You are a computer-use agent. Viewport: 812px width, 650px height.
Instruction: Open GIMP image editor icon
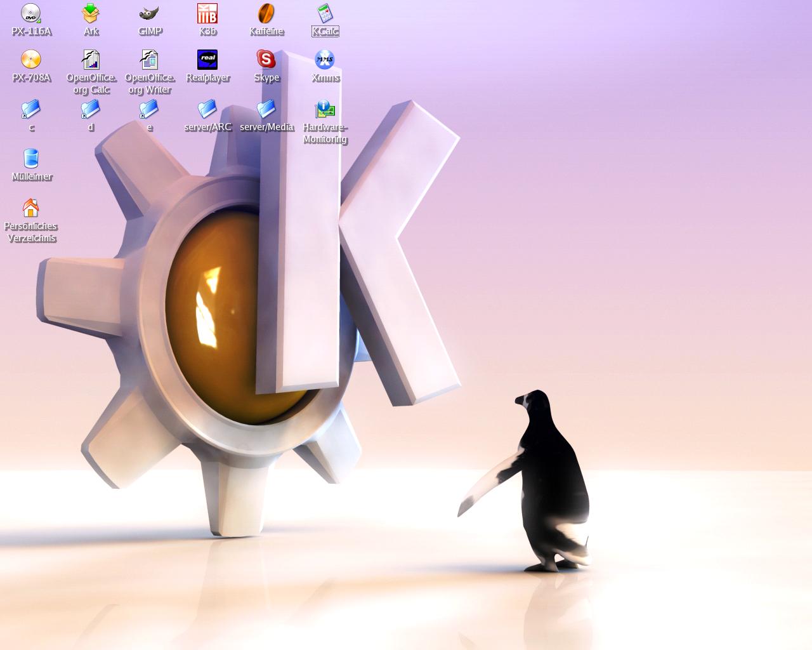point(149,13)
